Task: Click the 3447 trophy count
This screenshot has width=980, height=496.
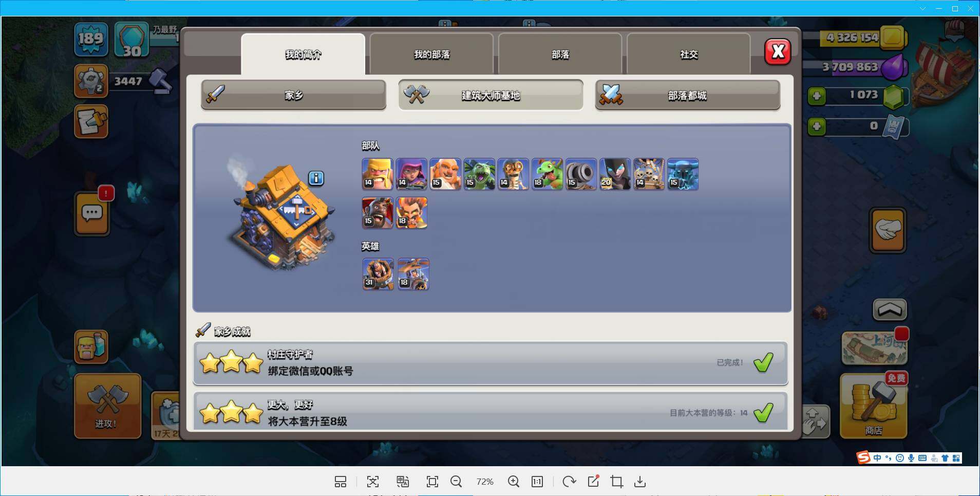Action: (128, 81)
